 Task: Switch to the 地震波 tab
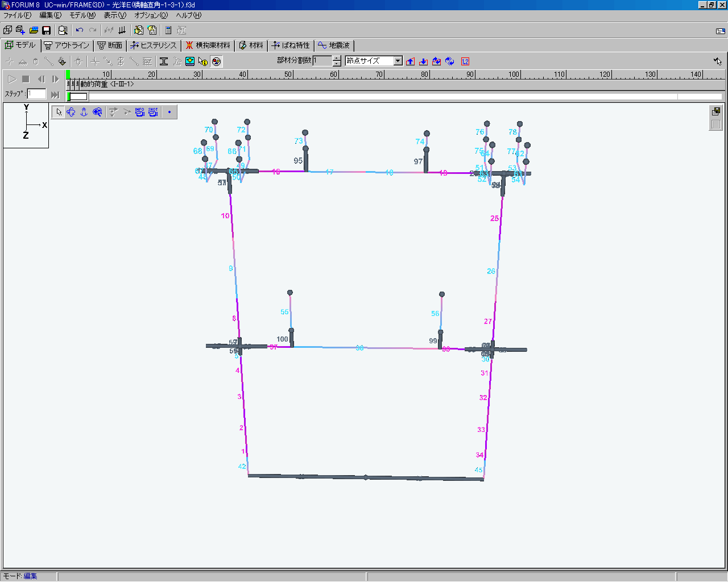tap(334, 45)
